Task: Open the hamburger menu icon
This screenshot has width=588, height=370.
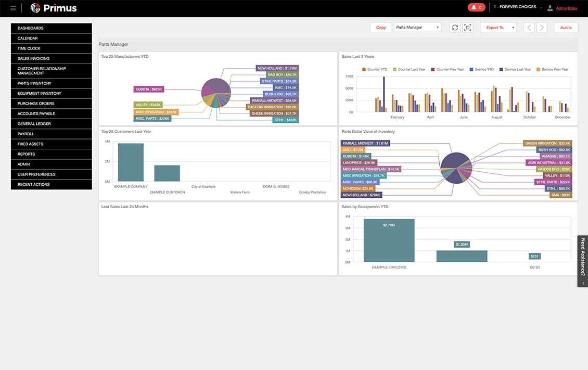Action: tap(13, 8)
